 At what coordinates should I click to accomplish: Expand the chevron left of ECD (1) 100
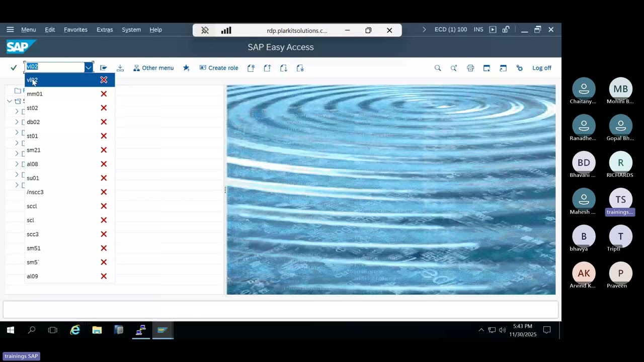click(x=424, y=30)
